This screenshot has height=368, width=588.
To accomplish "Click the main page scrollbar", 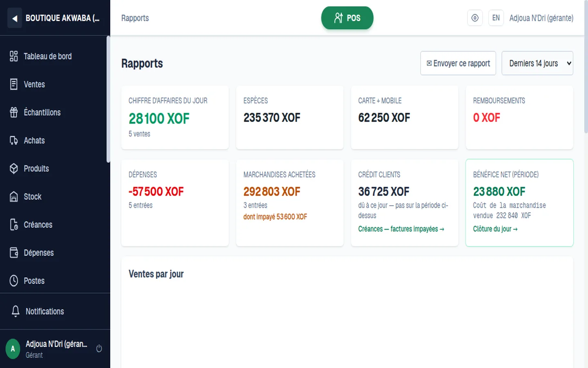I will coord(586,67).
